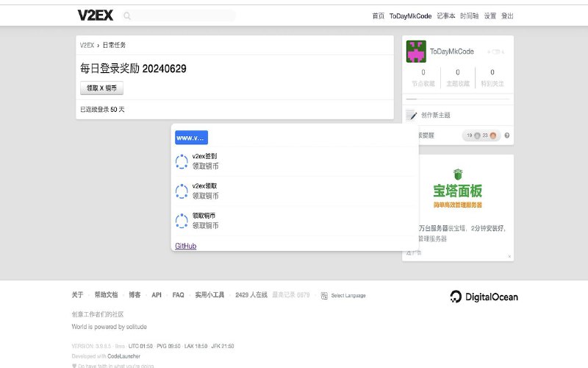The image size is (588, 368).
Task: Open the 时间轴 nav link
Action: [x=469, y=15]
